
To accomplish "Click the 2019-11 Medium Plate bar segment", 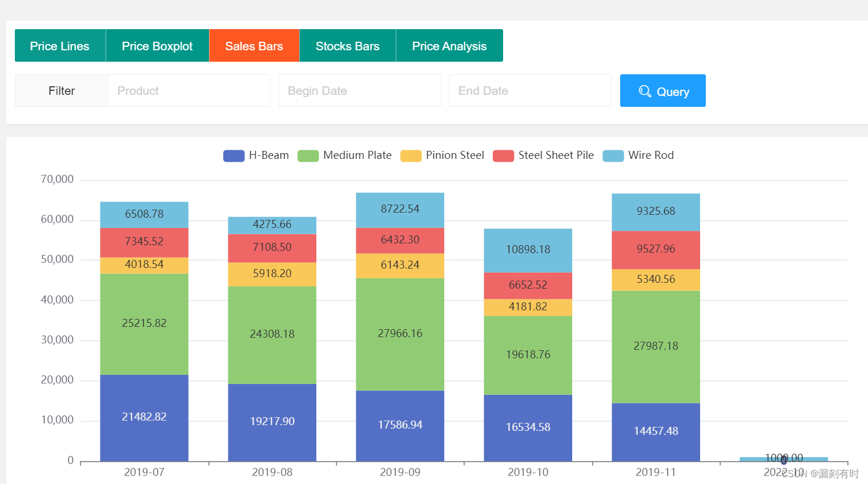I will tap(656, 346).
